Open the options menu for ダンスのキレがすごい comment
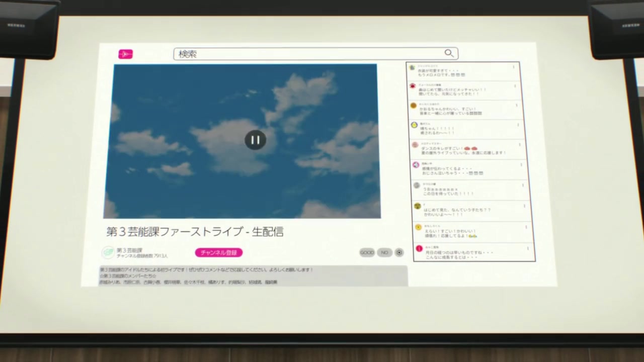This screenshot has height=362, width=644. click(520, 145)
